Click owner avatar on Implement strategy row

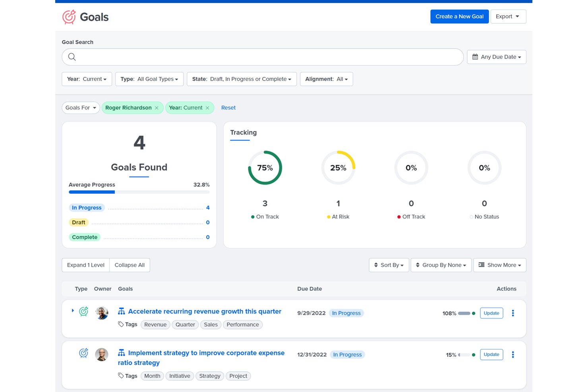[102, 354]
